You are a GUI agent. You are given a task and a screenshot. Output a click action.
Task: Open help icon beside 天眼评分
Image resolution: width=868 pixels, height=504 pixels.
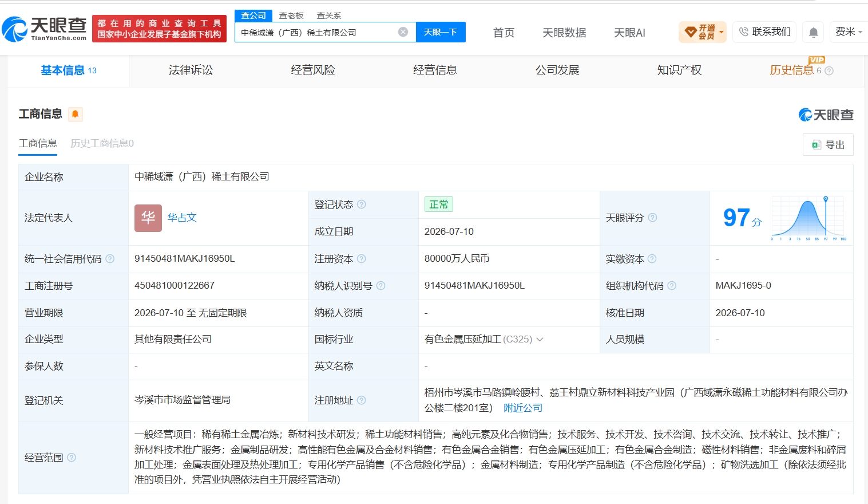tap(652, 218)
